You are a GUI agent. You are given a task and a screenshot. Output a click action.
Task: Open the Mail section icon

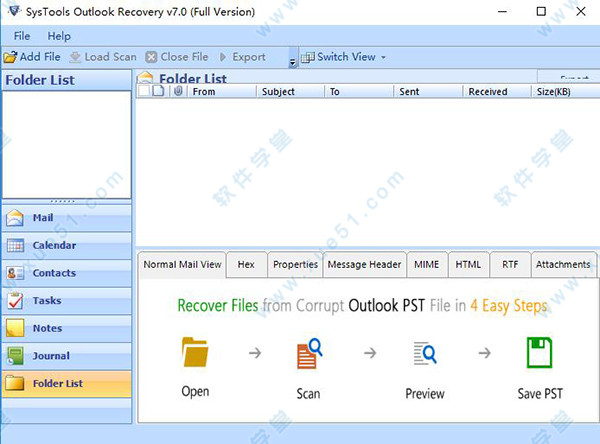click(x=16, y=218)
